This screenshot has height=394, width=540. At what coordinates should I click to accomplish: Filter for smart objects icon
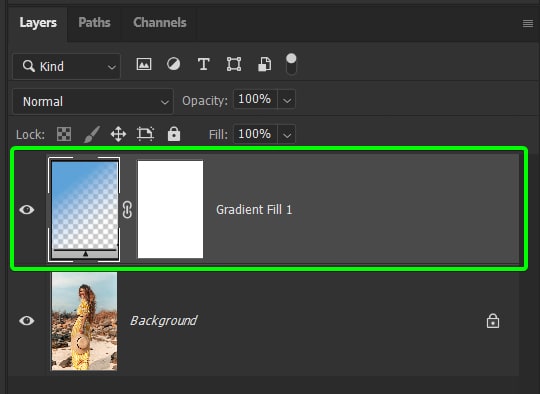pos(264,64)
